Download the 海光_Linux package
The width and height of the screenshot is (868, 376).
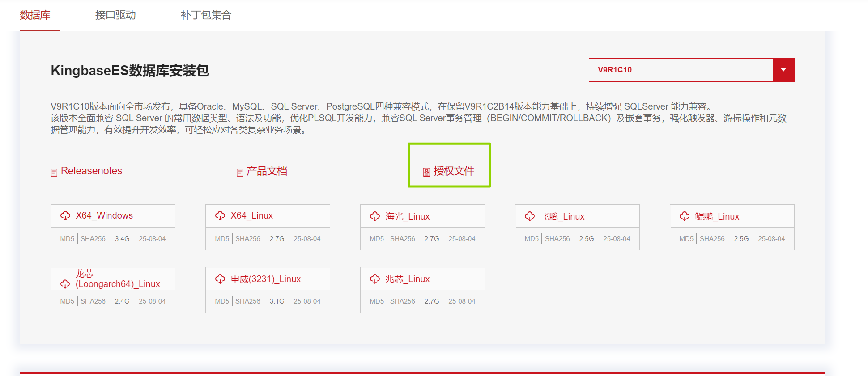pos(407,217)
